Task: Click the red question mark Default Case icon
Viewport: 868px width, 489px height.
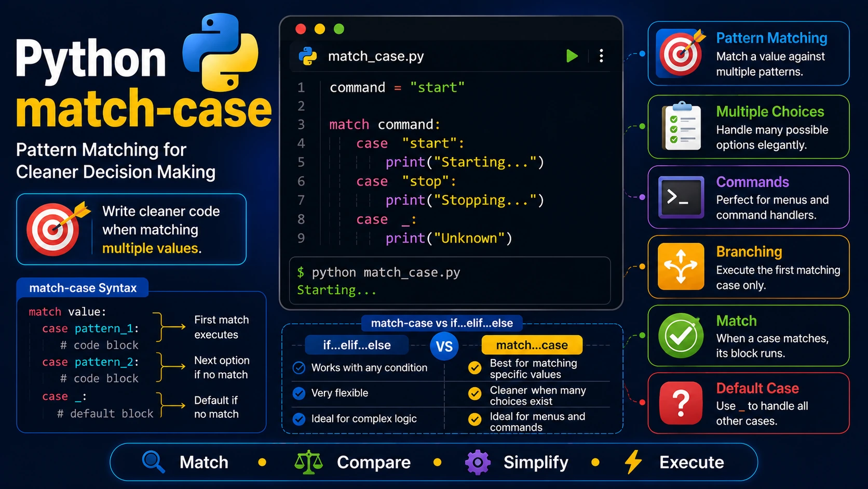Action: (x=681, y=403)
